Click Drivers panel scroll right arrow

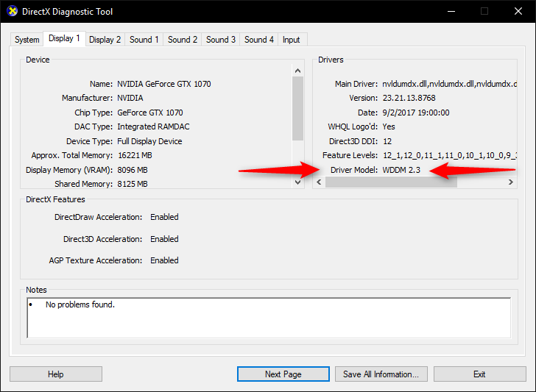tap(511, 182)
